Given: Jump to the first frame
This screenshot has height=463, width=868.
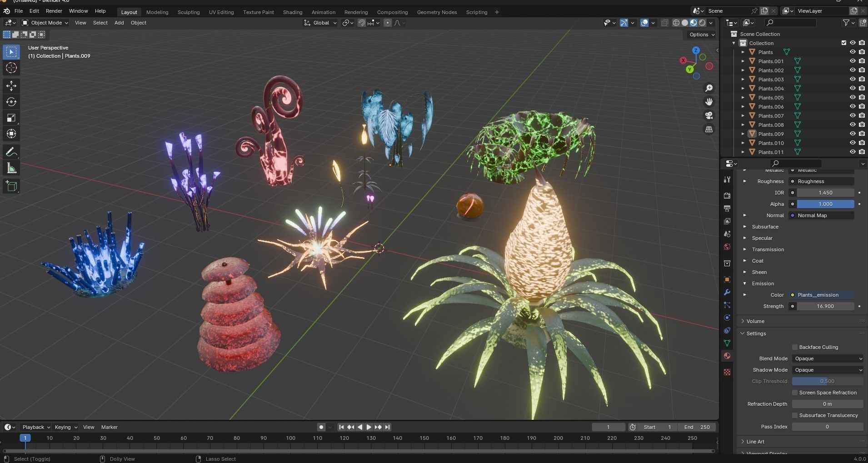Looking at the screenshot, I should click(341, 427).
